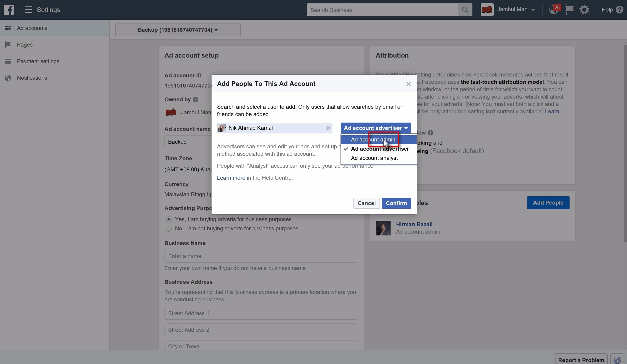
Task: Click the Help link in top bar
Action: click(607, 10)
